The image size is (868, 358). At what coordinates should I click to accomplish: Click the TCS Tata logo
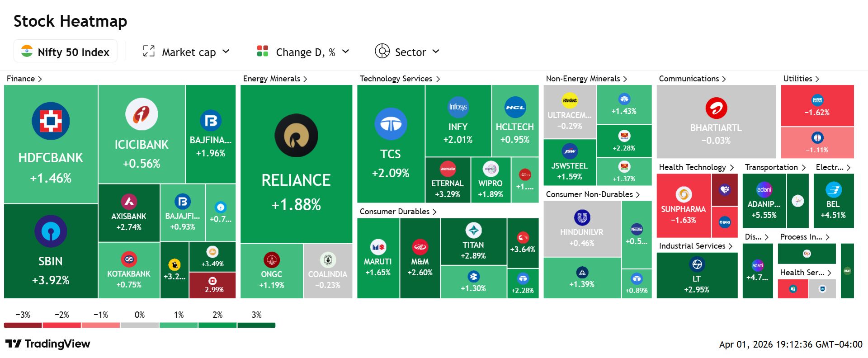click(x=391, y=124)
